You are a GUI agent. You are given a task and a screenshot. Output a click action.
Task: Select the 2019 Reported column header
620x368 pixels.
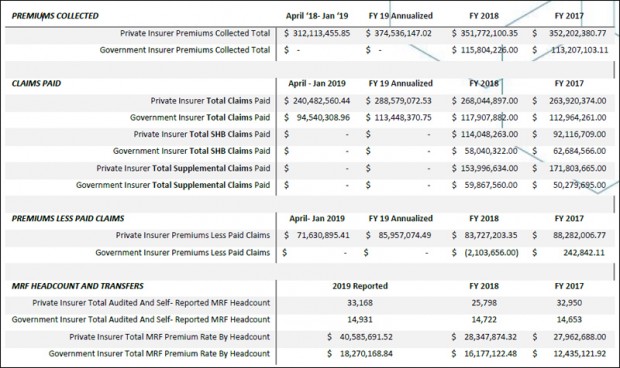(360, 286)
